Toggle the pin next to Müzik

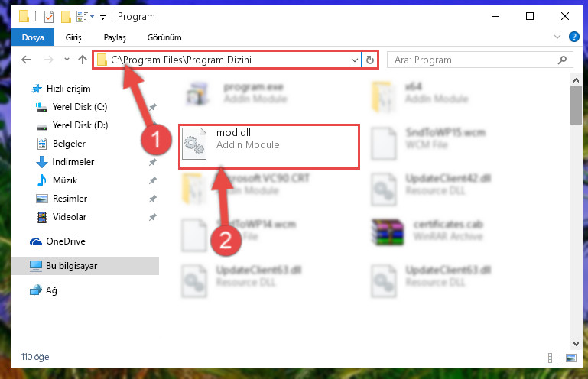point(153,180)
